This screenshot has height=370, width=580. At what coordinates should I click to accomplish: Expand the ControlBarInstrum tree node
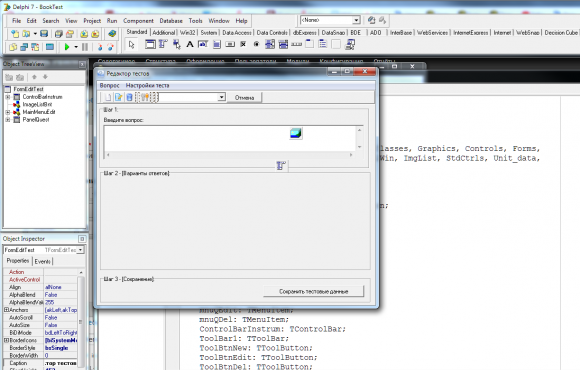tap(7, 97)
